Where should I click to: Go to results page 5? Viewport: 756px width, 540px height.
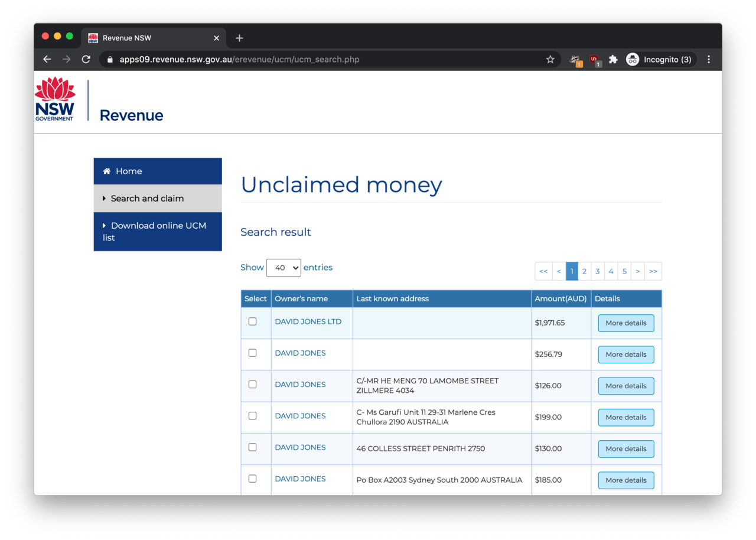(624, 271)
